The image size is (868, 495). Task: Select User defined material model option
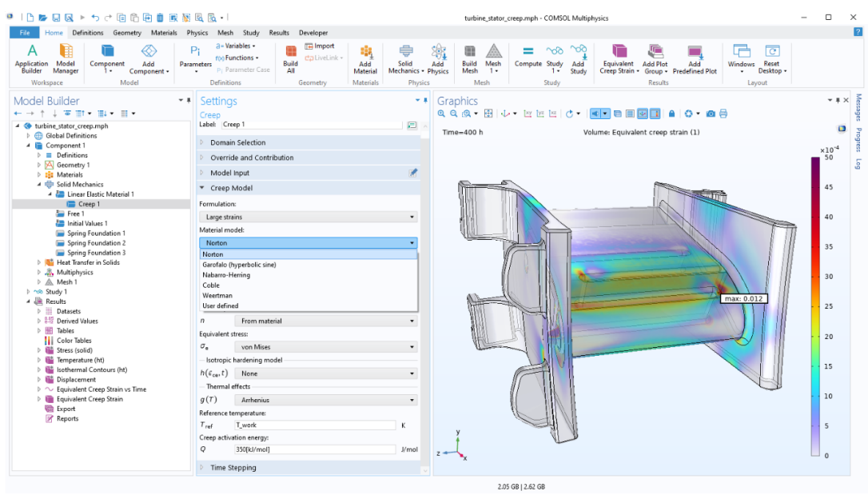point(309,305)
